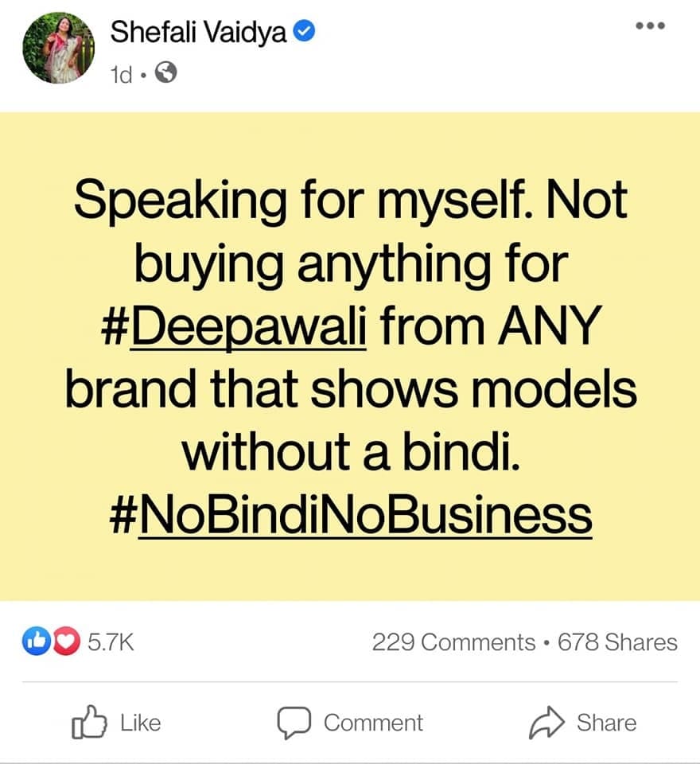Viewport: 700px width, 764px height.
Task: Click the 1d post timestamp
Action: 122,74
